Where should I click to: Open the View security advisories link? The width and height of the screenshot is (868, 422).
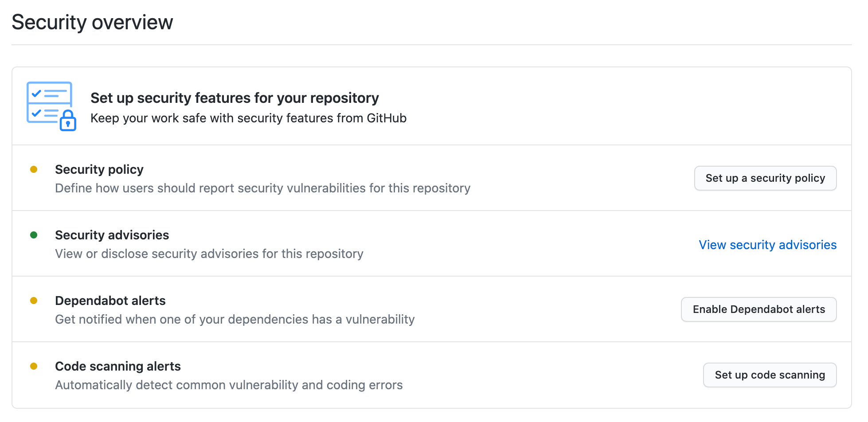[x=767, y=245]
